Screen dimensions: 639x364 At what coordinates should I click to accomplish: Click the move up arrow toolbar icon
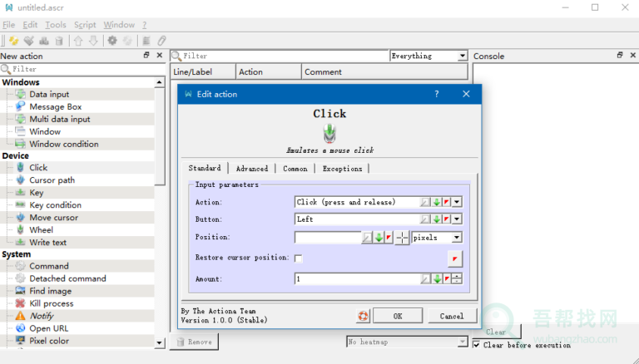click(x=77, y=40)
